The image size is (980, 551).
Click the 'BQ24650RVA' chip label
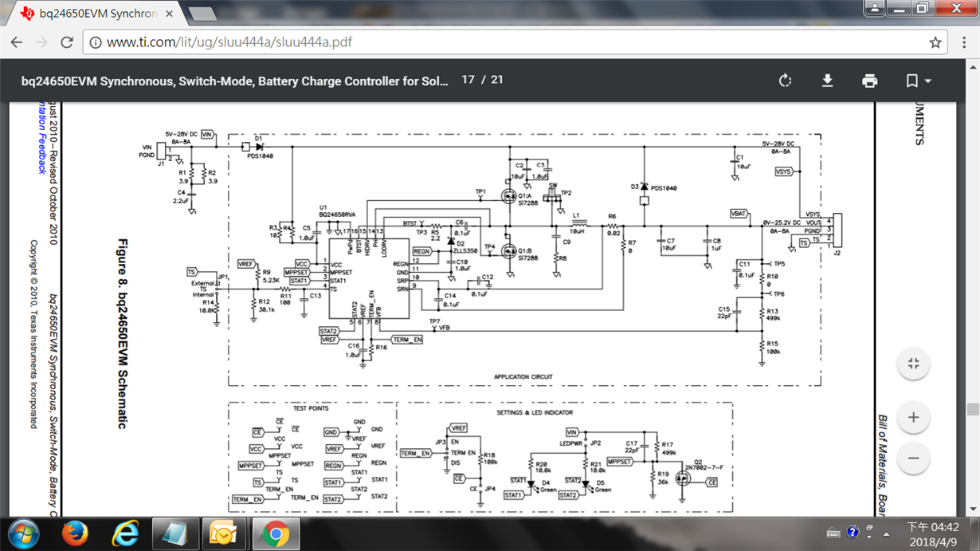point(335,214)
